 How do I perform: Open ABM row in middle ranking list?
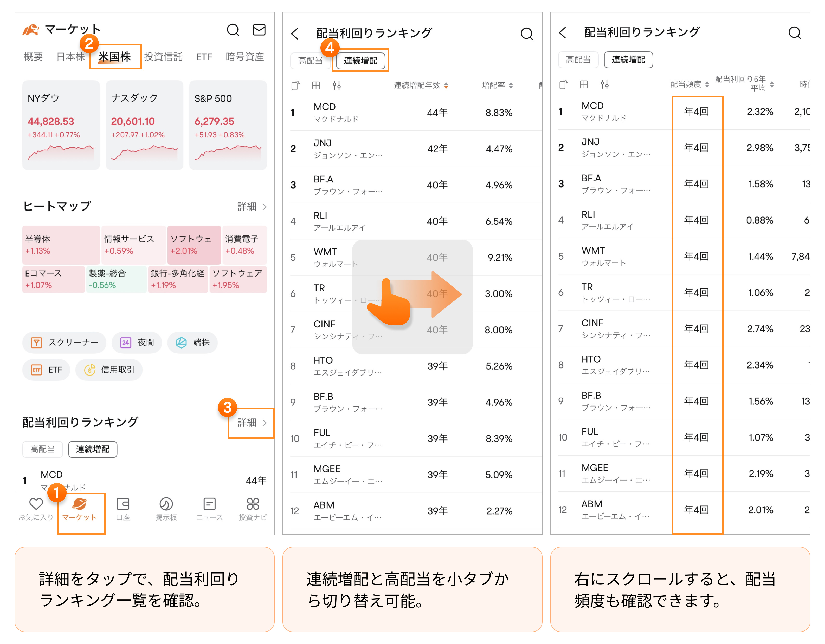[416, 511]
